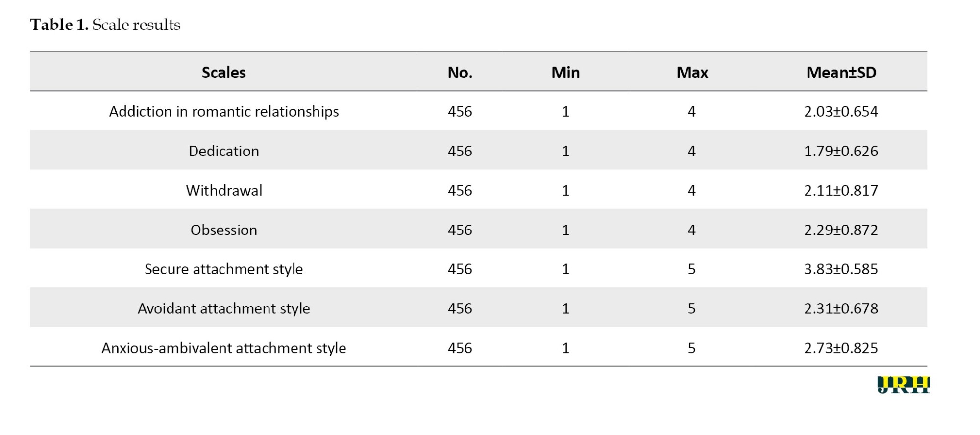This screenshot has width=980, height=435.
Task: Select Avoidant attachment style row label
Action: [x=224, y=308]
